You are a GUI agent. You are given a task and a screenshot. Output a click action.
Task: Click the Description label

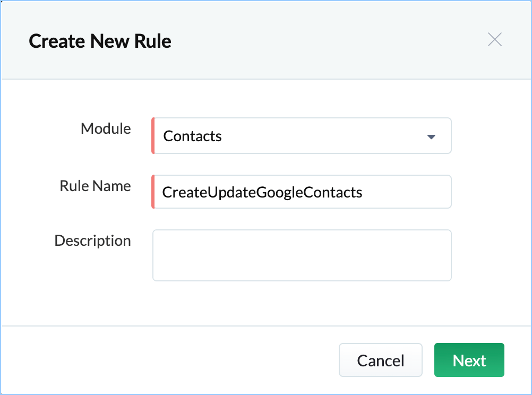click(92, 241)
